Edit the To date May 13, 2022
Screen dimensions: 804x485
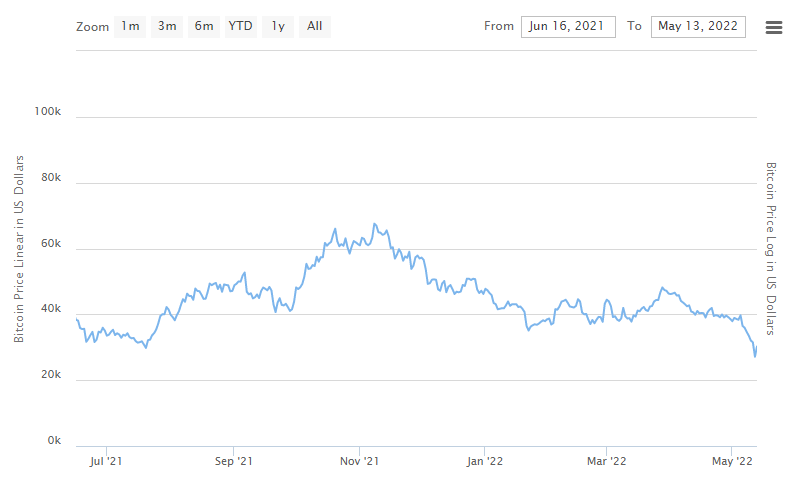pyautogui.click(x=698, y=27)
